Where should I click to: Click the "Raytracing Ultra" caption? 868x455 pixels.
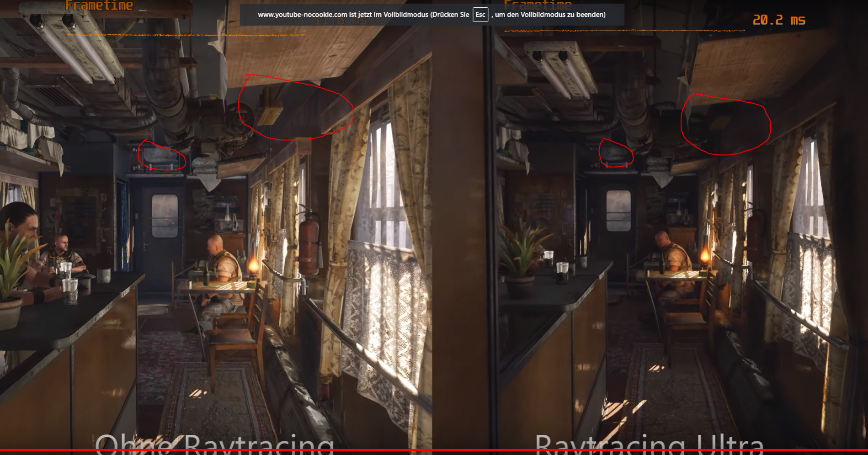point(649,444)
